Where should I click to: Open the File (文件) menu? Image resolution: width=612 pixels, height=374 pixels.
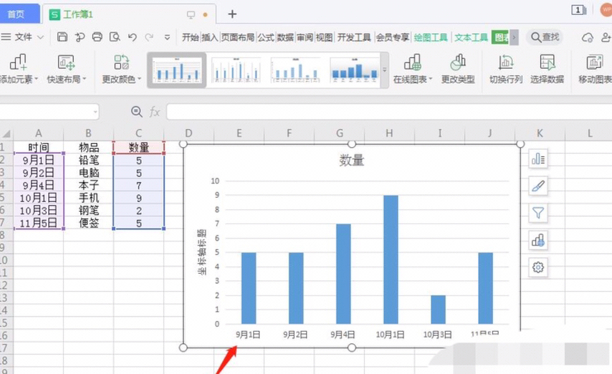(x=23, y=37)
